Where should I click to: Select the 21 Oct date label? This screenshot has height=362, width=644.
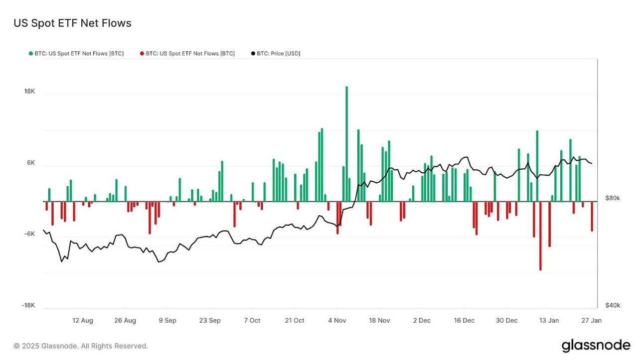coord(295,321)
